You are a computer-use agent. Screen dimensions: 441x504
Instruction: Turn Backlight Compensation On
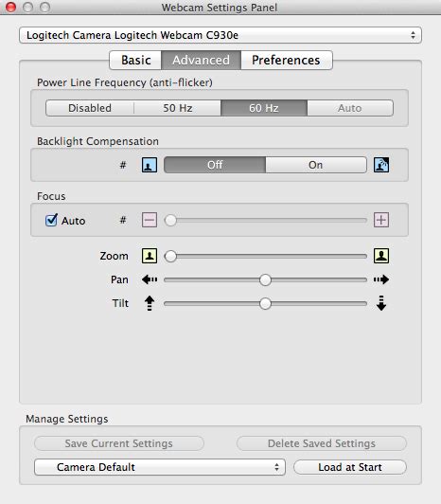pos(316,165)
